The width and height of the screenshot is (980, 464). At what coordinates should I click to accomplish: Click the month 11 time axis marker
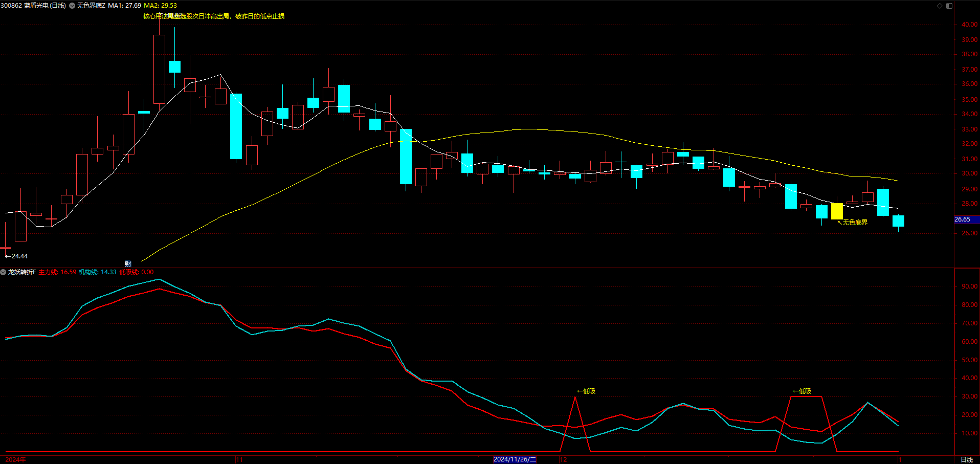239,459
